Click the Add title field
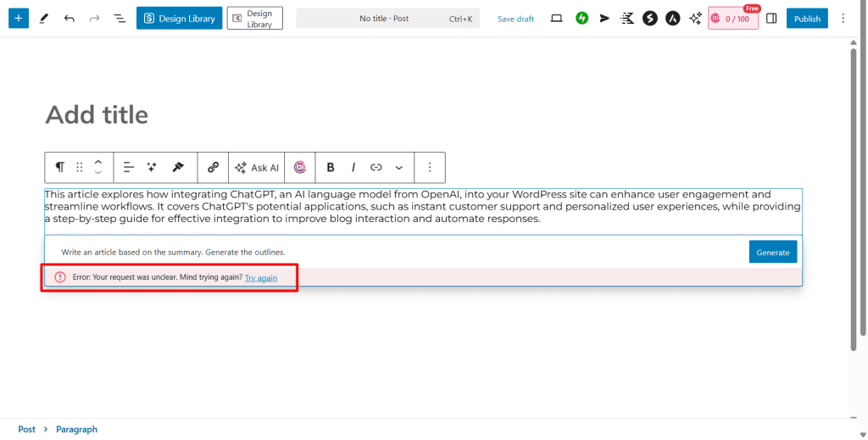Screen dimensions: 868x440 tap(97, 115)
